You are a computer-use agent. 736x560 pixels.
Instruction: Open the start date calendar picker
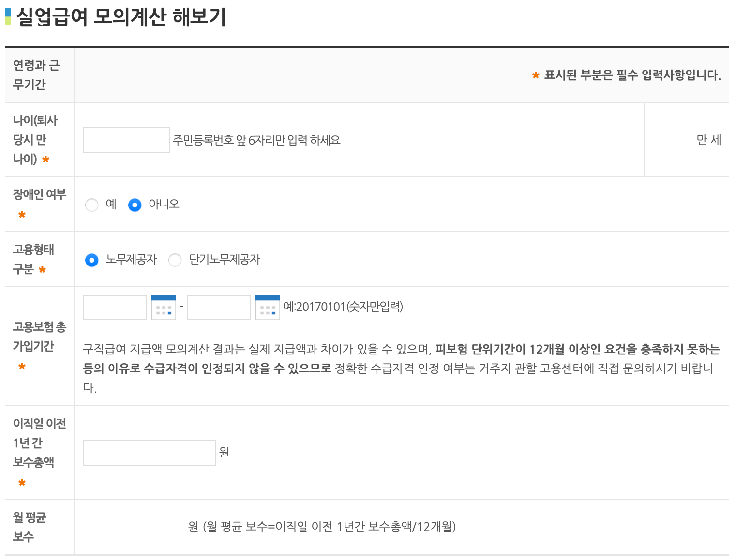point(164,307)
